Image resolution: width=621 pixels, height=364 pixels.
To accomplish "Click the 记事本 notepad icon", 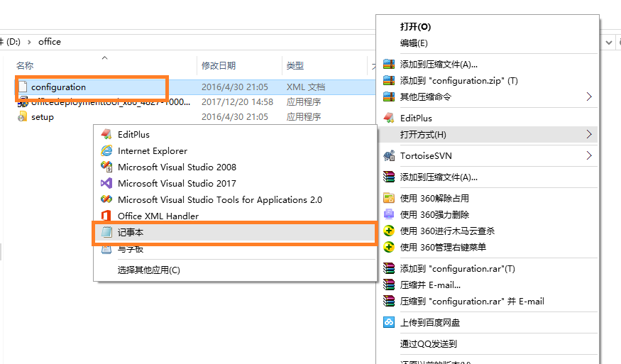I will [x=106, y=232].
